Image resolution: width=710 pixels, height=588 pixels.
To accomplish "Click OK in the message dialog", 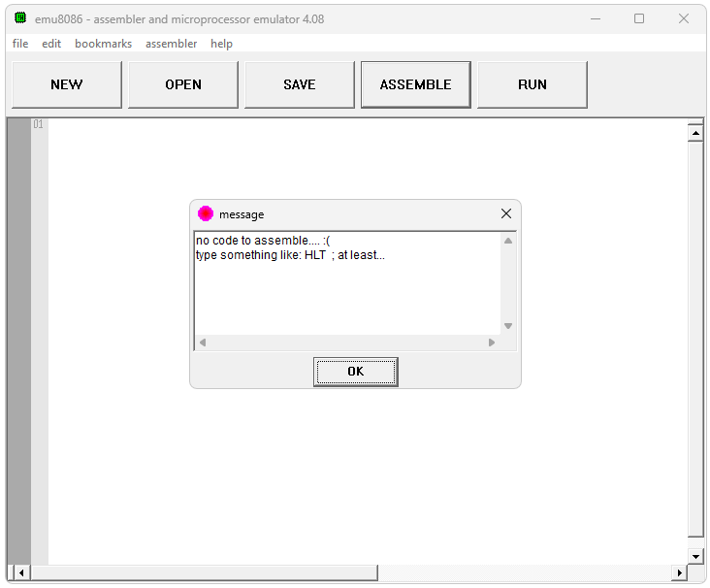I will point(355,372).
